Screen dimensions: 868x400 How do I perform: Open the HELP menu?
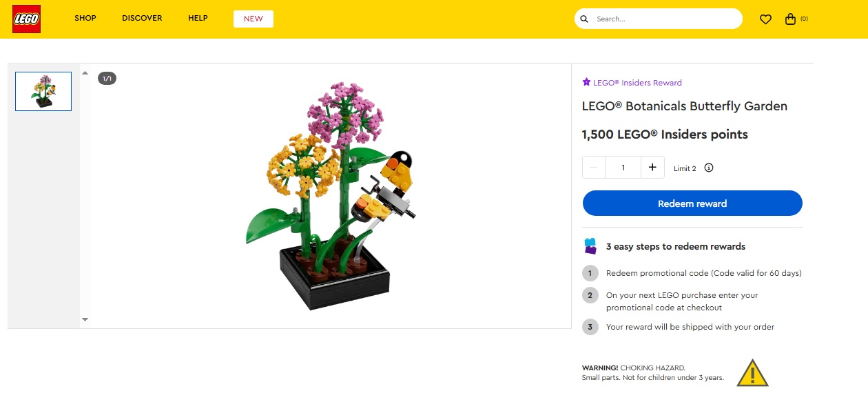tap(198, 18)
